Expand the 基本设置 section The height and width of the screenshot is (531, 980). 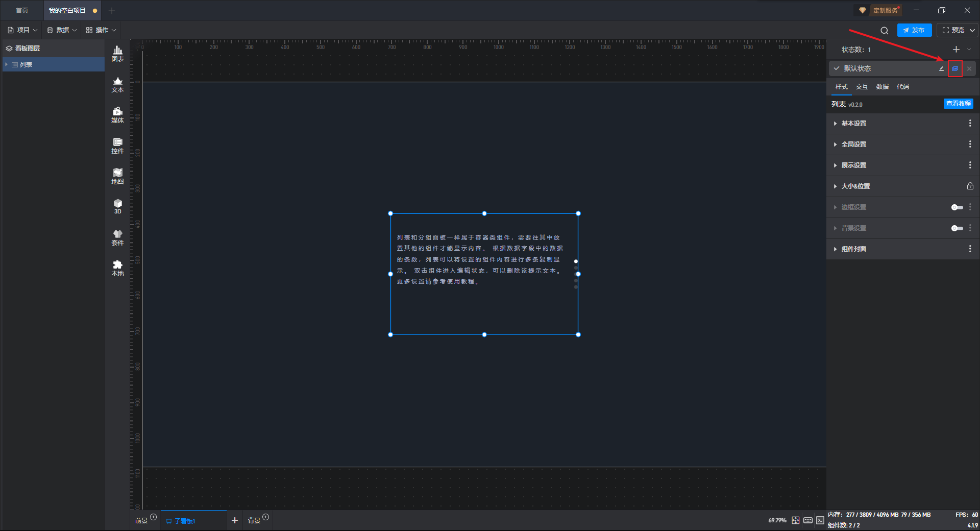pos(835,124)
